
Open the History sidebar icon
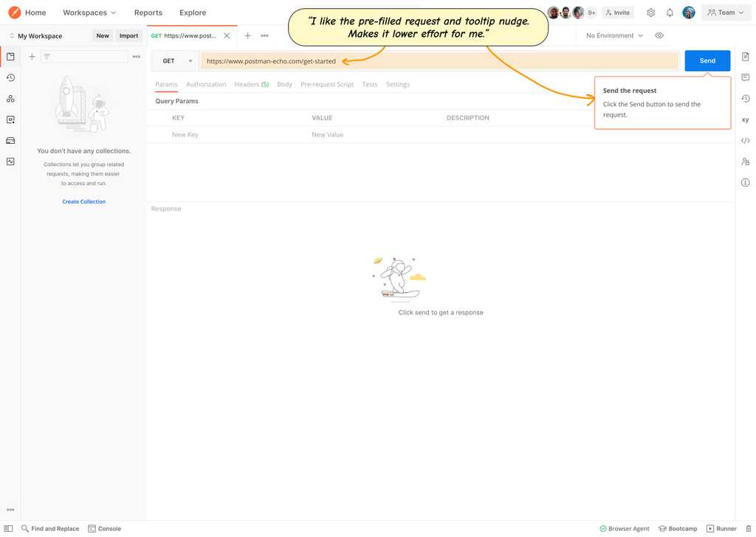(x=10, y=77)
